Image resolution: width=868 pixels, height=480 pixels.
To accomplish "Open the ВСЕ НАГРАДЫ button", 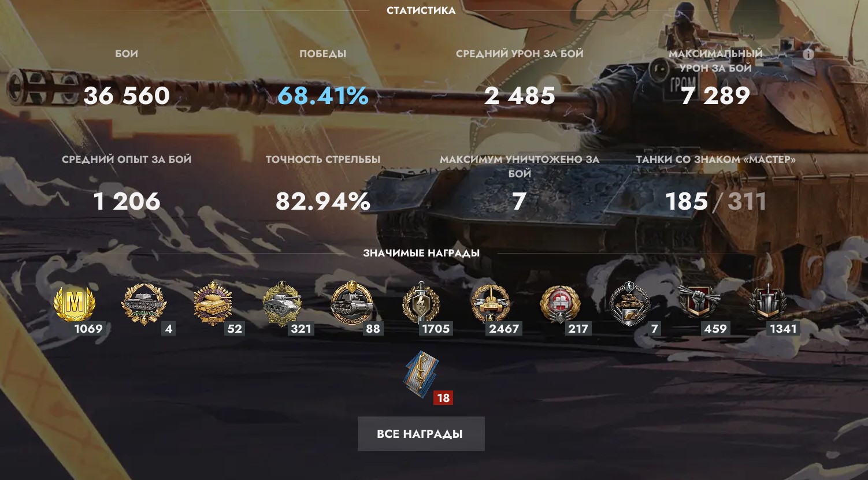I will [421, 434].
